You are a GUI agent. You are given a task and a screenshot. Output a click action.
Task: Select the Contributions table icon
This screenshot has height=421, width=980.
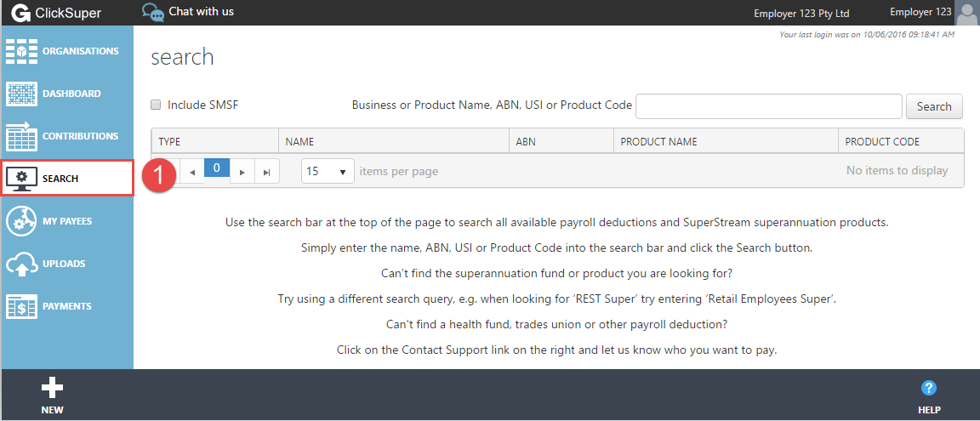tap(22, 135)
